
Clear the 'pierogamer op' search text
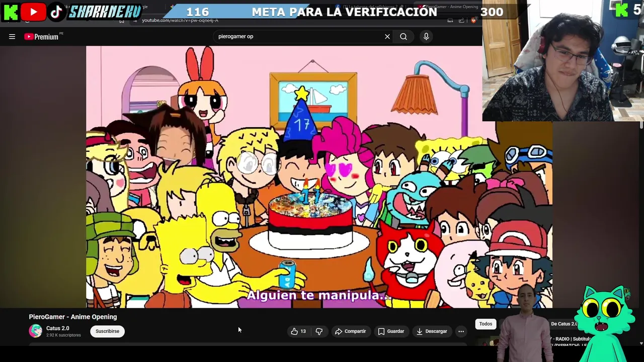click(x=387, y=36)
